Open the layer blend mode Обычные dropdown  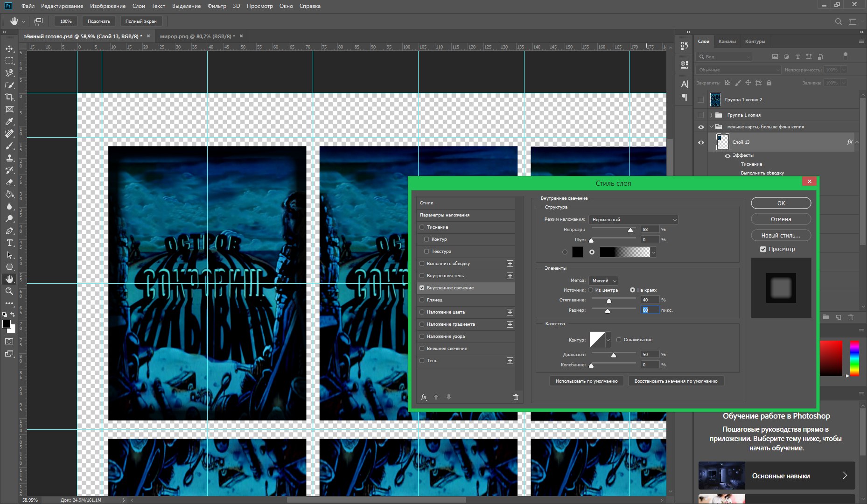(738, 70)
